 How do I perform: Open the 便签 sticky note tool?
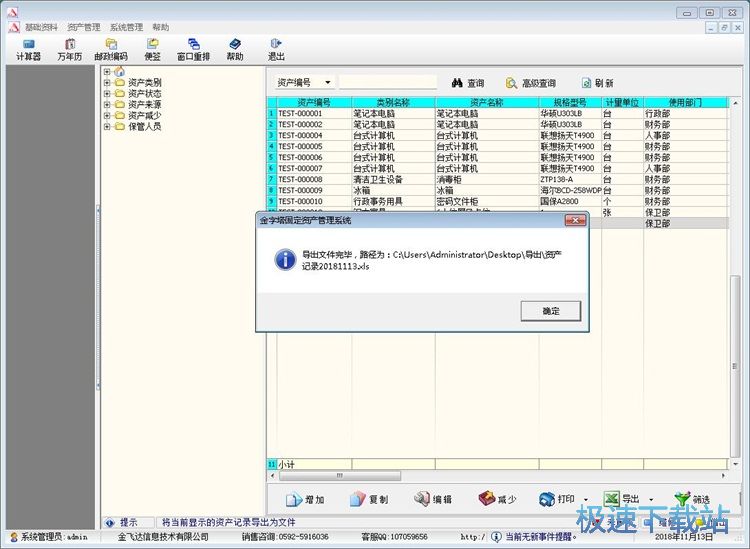153,50
